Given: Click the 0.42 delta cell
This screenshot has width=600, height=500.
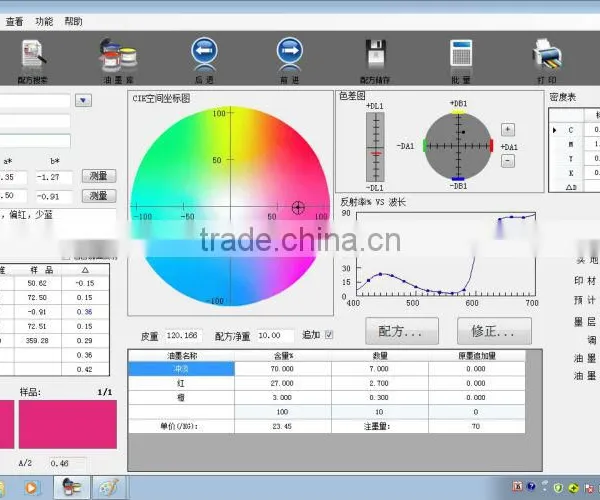Looking at the screenshot, I should pyautogui.click(x=85, y=369).
